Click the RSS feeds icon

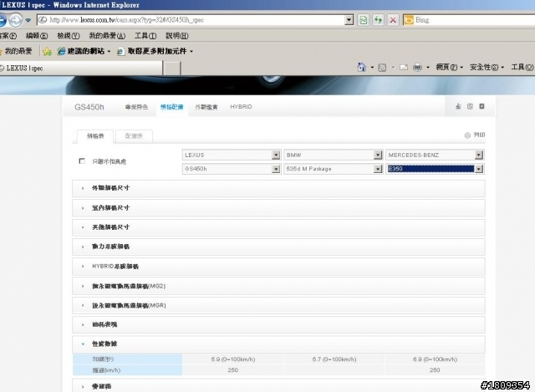[383, 68]
